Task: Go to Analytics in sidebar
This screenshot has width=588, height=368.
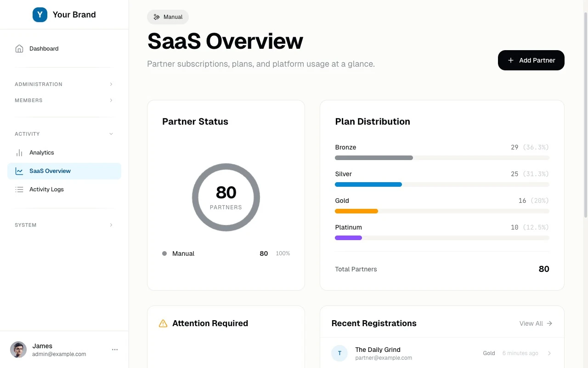Action: pyautogui.click(x=64, y=153)
